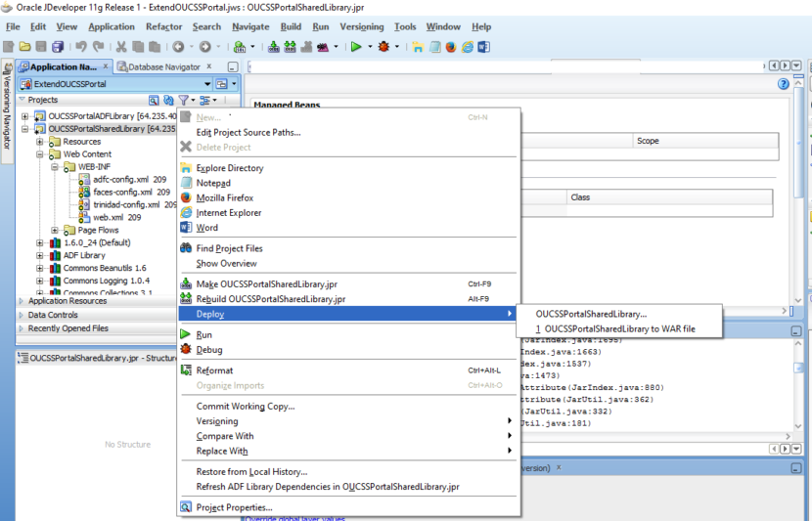Open the vertical Versioning Navigator side tab
The image size is (812, 521).
pyautogui.click(x=7, y=112)
